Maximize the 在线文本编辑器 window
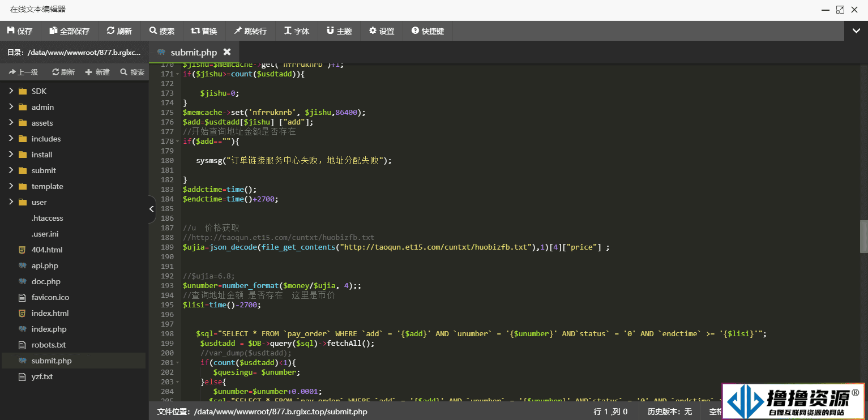Image resolution: width=868 pixels, height=420 pixels. coord(840,10)
